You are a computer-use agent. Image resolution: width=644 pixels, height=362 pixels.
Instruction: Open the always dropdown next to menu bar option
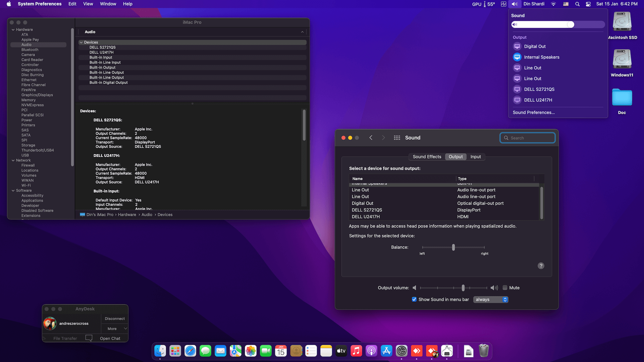[x=490, y=299]
